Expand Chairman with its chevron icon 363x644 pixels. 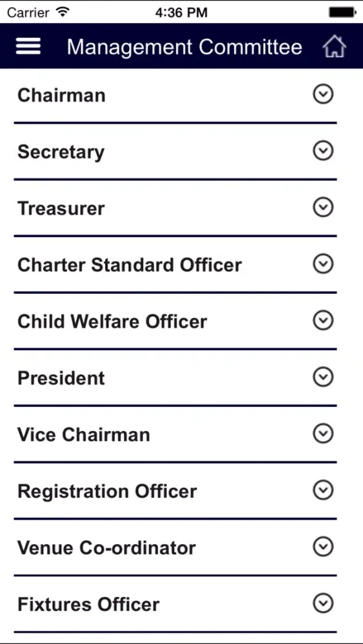[323, 95]
